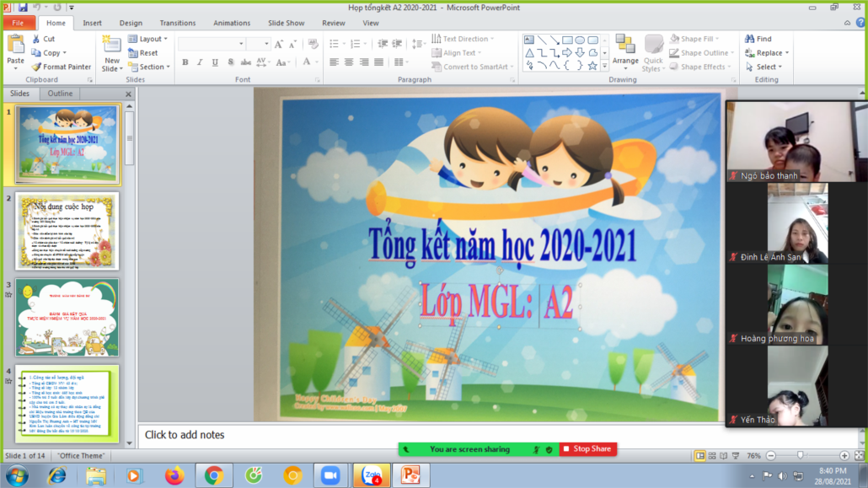868x488 pixels.
Task: Open Zalo from the taskbar
Action: 371,475
